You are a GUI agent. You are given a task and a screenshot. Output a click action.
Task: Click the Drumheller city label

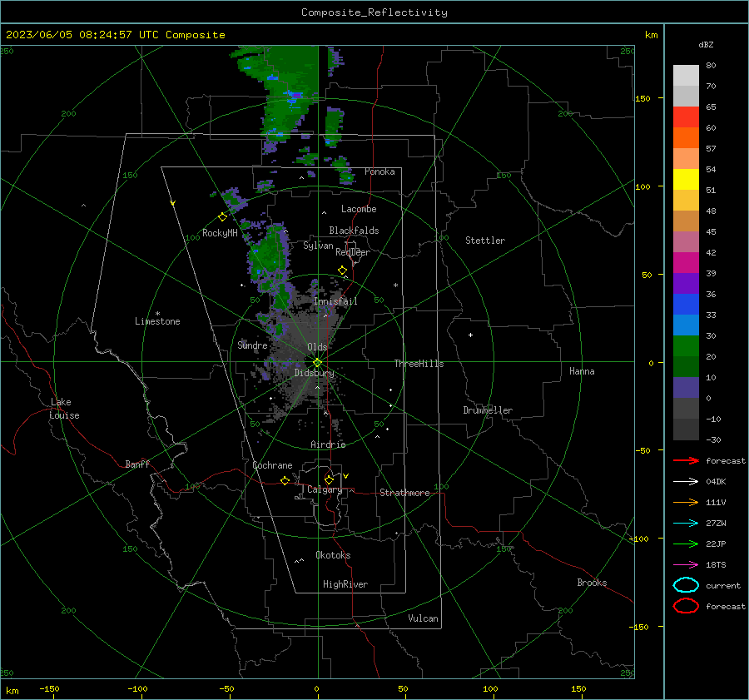[x=488, y=410]
